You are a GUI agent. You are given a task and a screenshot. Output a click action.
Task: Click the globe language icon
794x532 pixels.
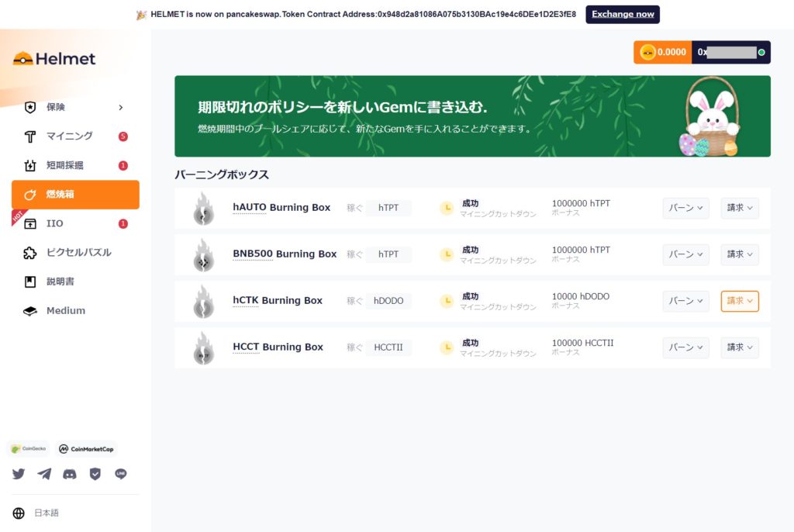coord(19,513)
